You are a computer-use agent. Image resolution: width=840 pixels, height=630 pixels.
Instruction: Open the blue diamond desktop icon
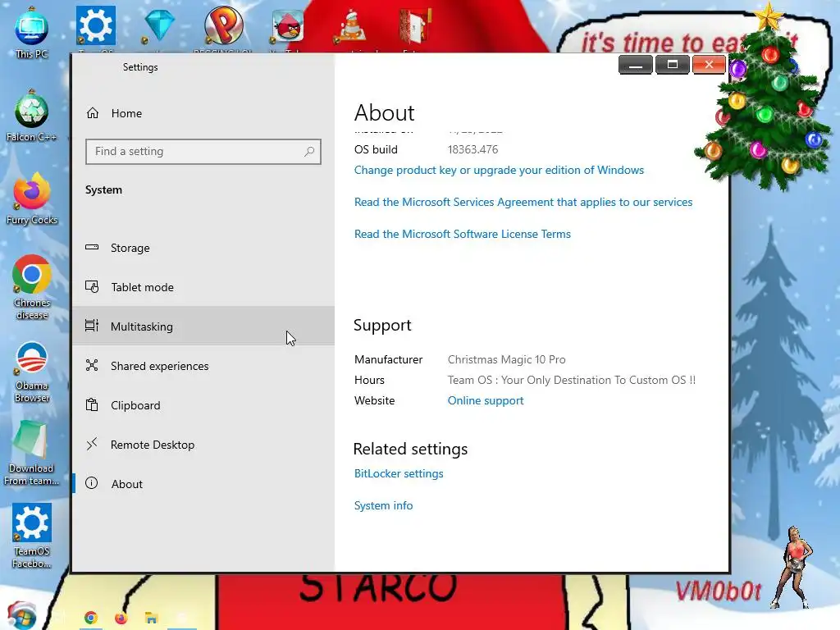[160, 25]
